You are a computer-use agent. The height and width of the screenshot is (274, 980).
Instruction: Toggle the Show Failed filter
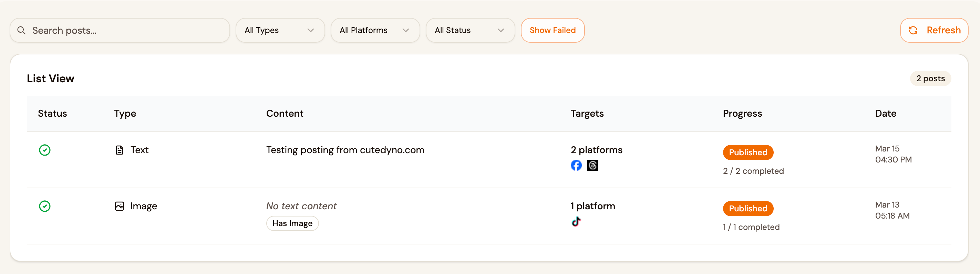tap(553, 30)
